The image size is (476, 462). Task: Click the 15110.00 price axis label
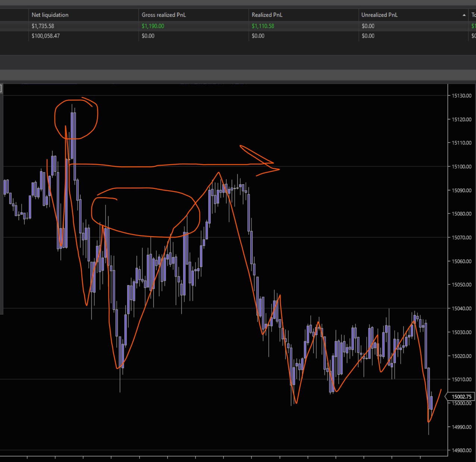click(461, 143)
